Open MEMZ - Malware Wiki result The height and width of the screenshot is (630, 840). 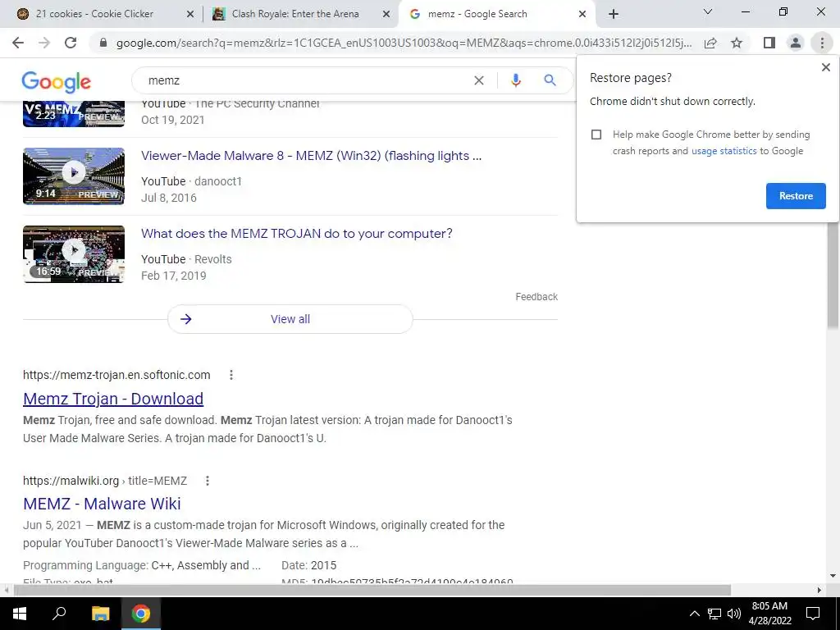(102, 504)
